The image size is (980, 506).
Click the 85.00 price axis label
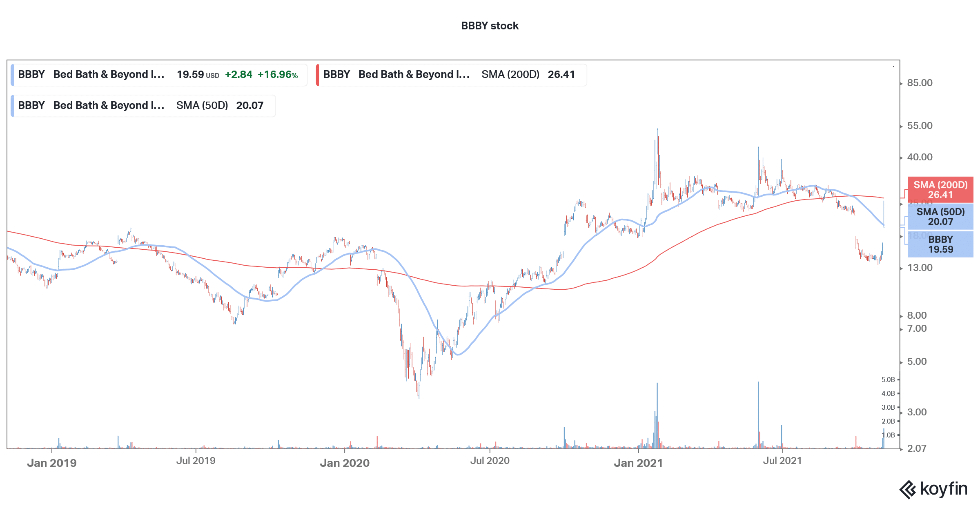[920, 83]
